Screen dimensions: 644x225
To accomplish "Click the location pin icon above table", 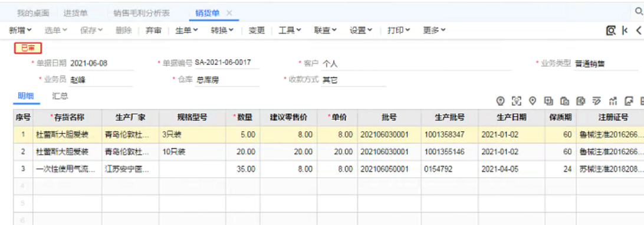I will pos(533,100).
